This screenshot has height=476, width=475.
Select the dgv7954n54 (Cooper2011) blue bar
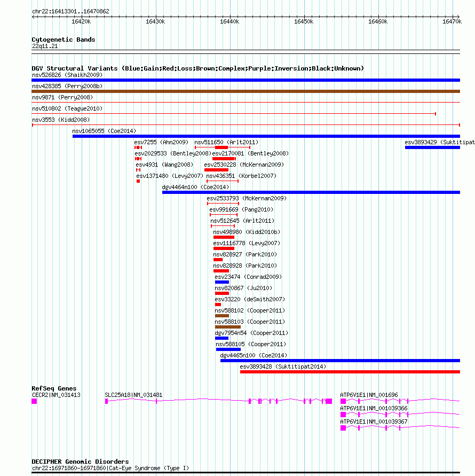point(221,339)
